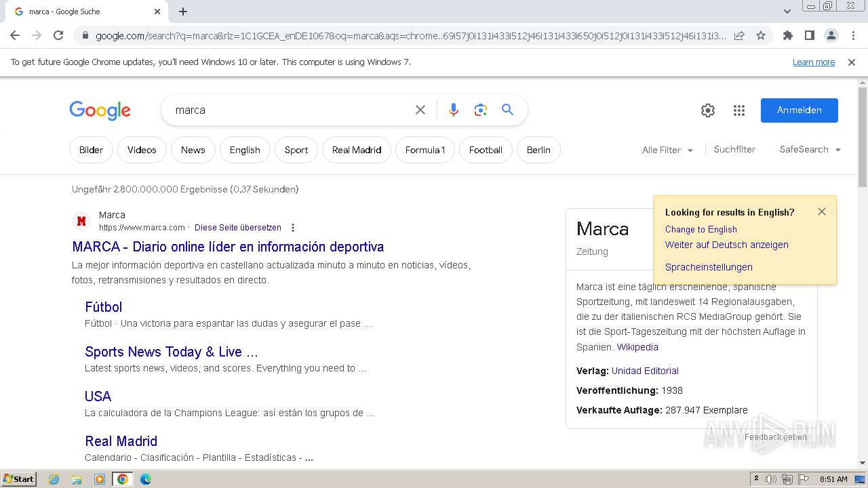Open the Chrome profile avatar

click(831, 35)
